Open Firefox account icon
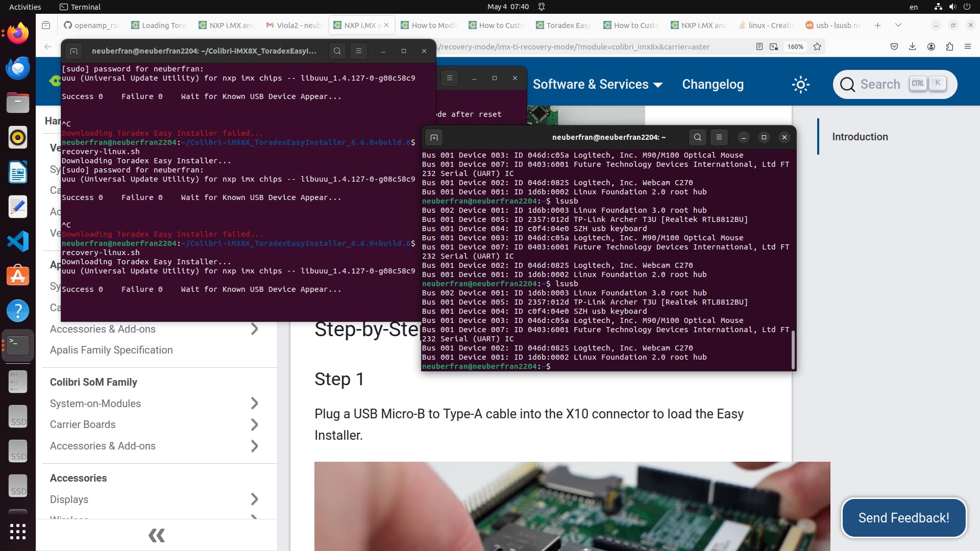The height and width of the screenshot is (551, 980). 931,46
